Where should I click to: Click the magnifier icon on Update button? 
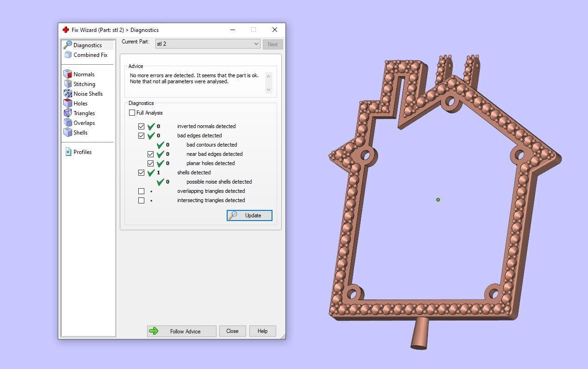(x=233, y=215)
